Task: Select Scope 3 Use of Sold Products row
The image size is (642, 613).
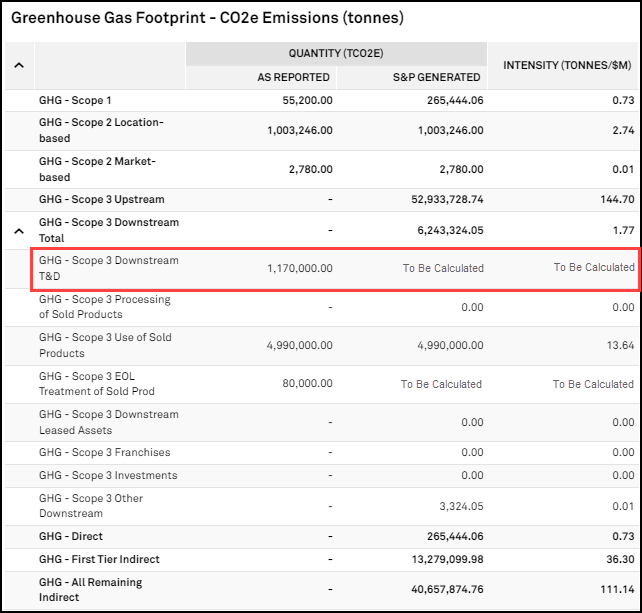Action: click(105, 345)
